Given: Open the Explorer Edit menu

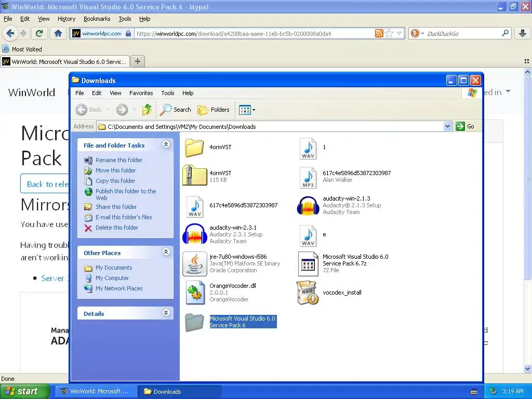Looking at the screenshot, I should [x=97, y=93].
